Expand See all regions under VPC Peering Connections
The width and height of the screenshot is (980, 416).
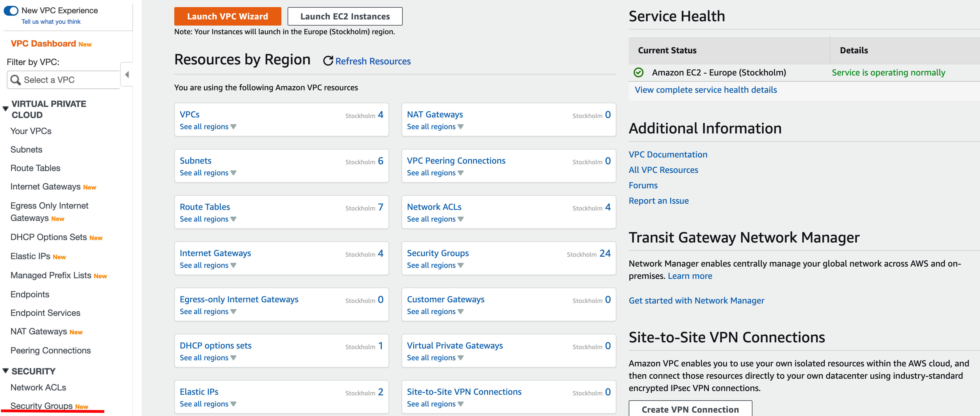(435, 173)
